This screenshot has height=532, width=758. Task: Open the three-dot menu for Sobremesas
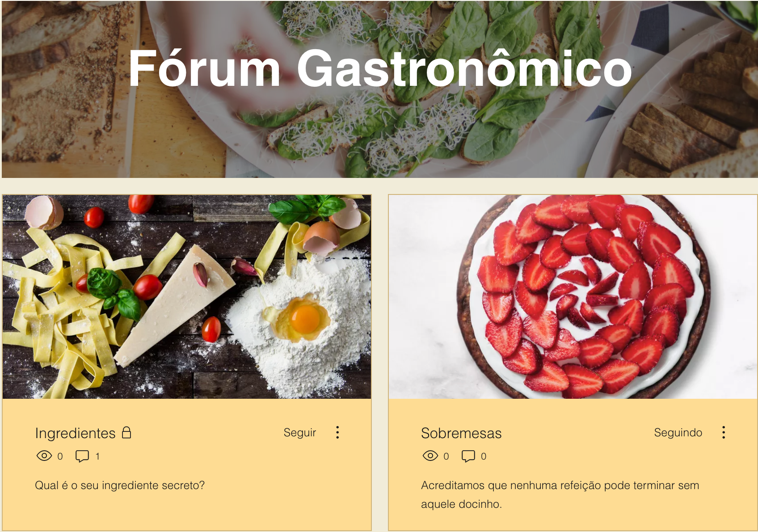(x=724, y=432)
